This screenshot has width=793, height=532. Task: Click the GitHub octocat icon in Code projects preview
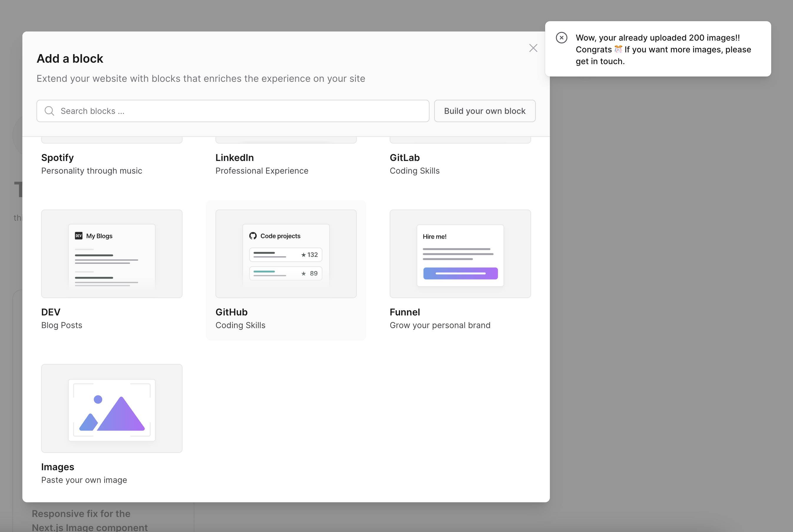(x=253, y=235)
